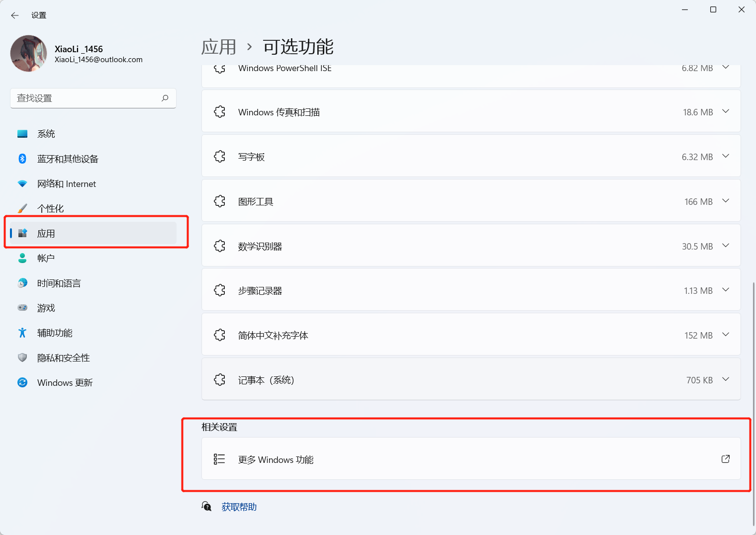
Task: Click the 查找设置 search field
Action: [85, 98]
